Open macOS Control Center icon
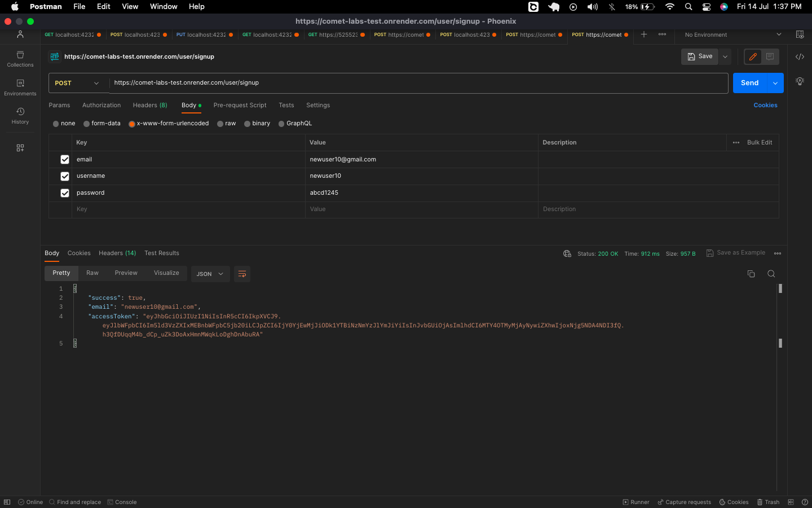 tap(707, 7)
